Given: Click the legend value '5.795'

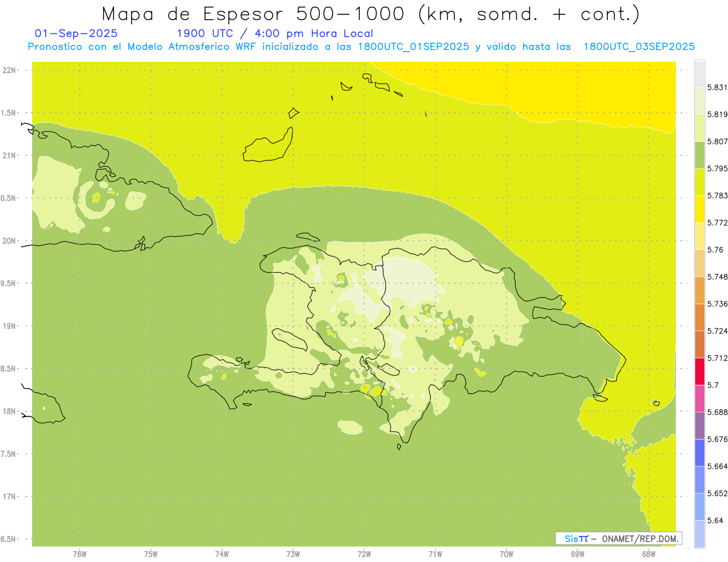Looking at the screenshot, I should coord(718,169).
